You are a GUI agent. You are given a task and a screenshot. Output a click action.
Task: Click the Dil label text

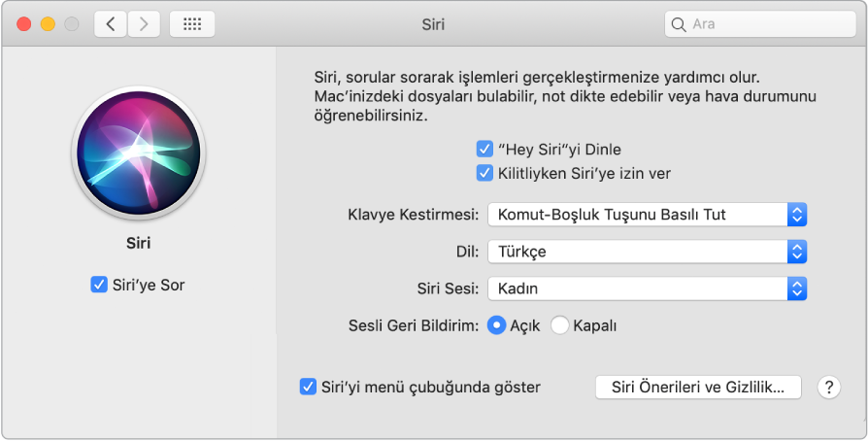[468, 252]
